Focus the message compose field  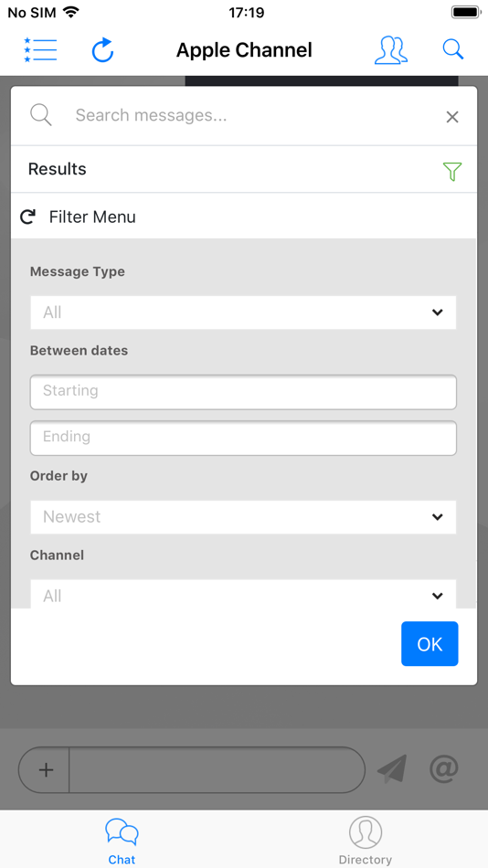(x=216, y=769)
